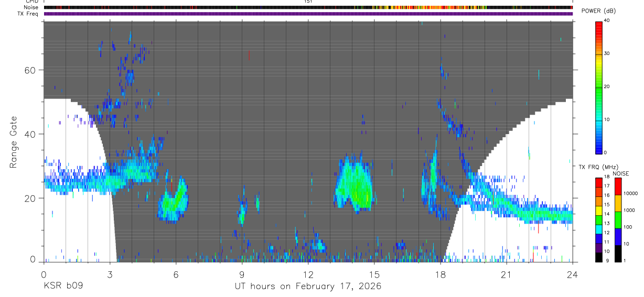Click x-axis tick label '9'
Viewport: 644px width, 297px height.
tap(242, 274)
